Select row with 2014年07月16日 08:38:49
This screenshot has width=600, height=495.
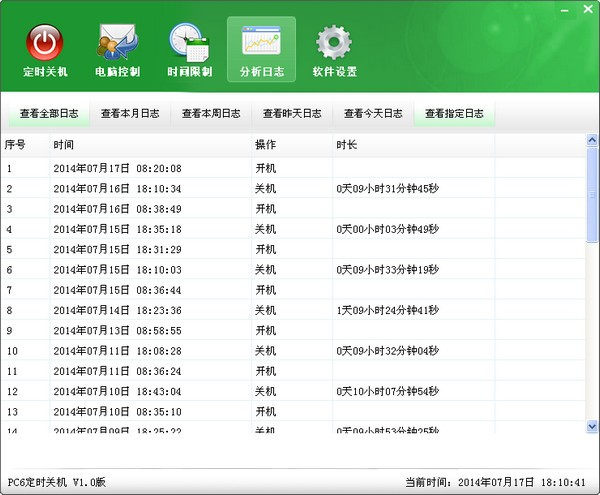click(293, 209)
